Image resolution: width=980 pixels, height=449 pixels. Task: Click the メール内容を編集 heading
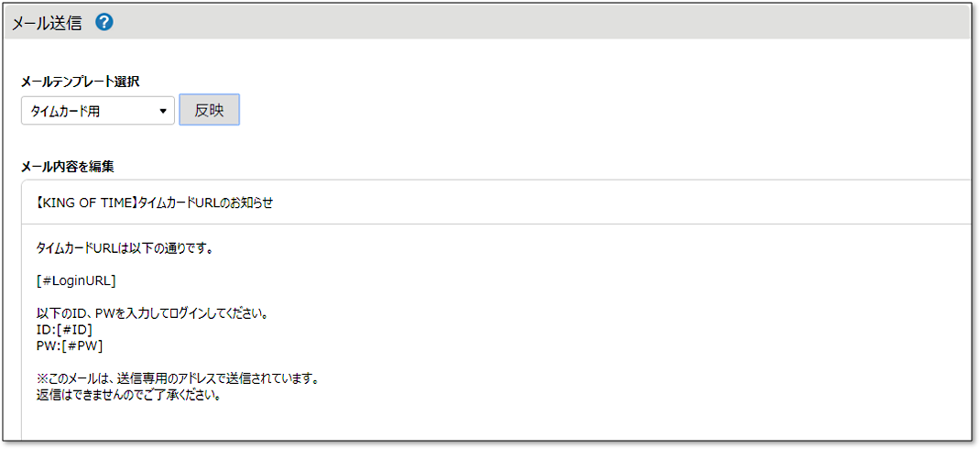tap(68, 167)
